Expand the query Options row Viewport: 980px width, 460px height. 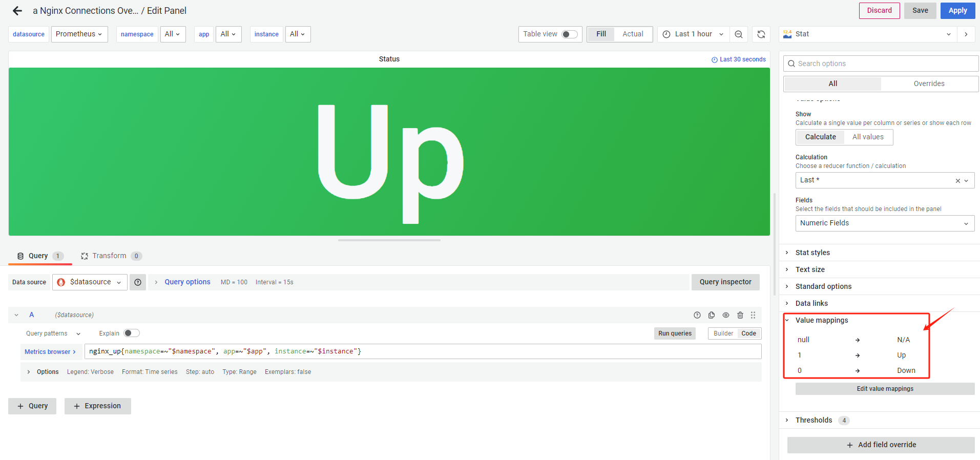coord(47,372)
